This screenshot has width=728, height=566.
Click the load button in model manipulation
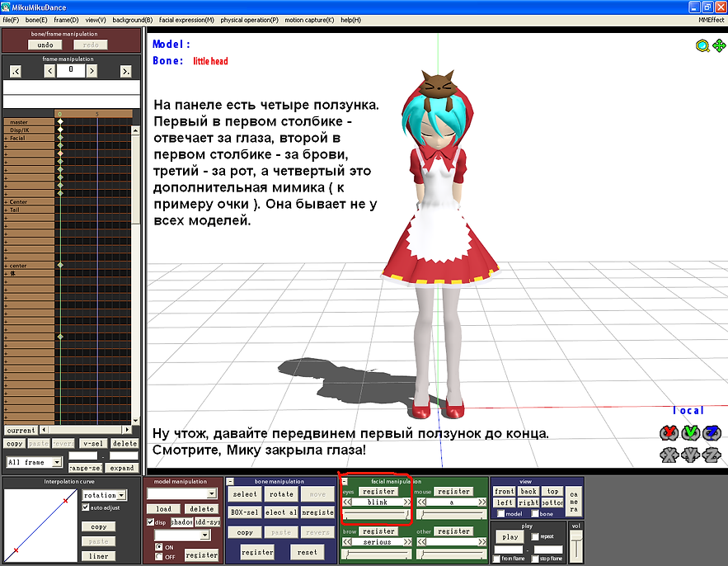tap(163, 509)
